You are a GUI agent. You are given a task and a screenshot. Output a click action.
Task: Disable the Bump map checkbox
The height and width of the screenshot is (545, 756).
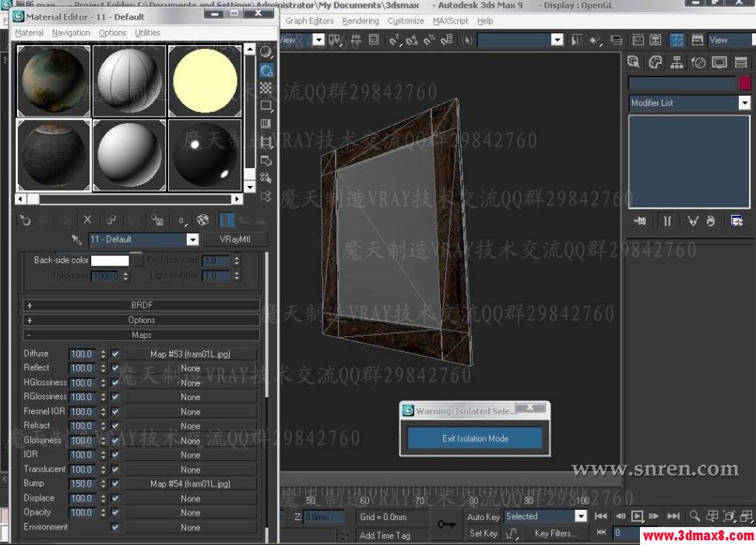(114, 483)
